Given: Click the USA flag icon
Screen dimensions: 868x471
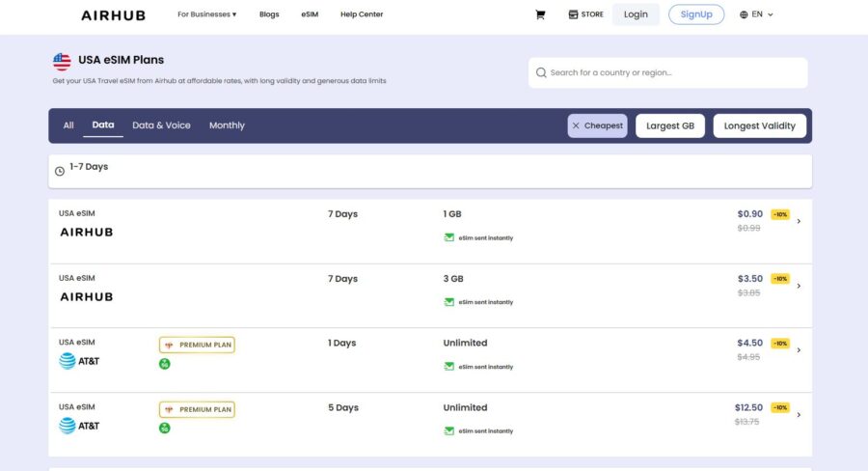Looking at the screenshot, I should [x=62, y=62].
